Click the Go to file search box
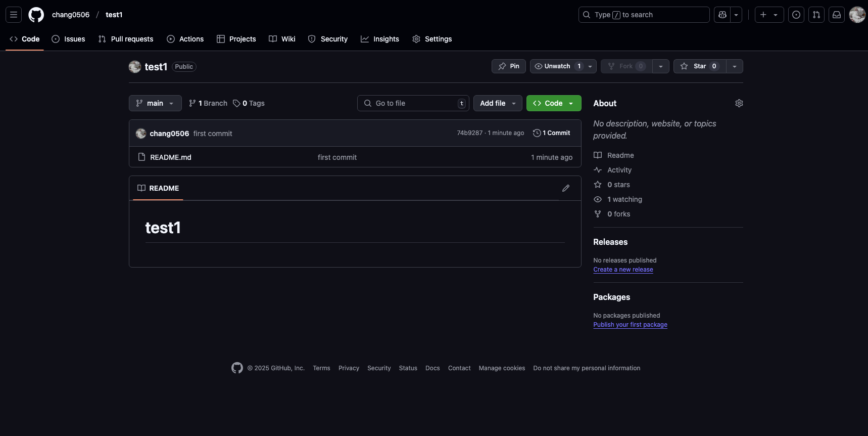Viewport: 868px width, 436px height. [x=413, y=103]
